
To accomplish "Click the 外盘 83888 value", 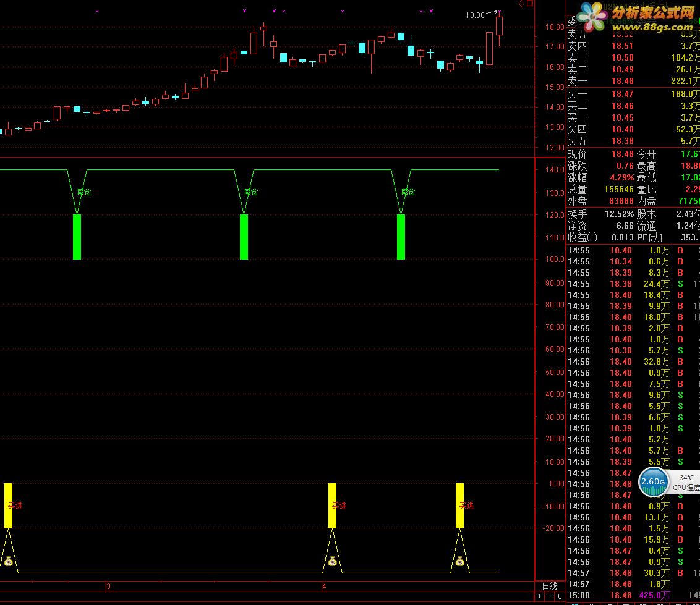I will (621, 201).
